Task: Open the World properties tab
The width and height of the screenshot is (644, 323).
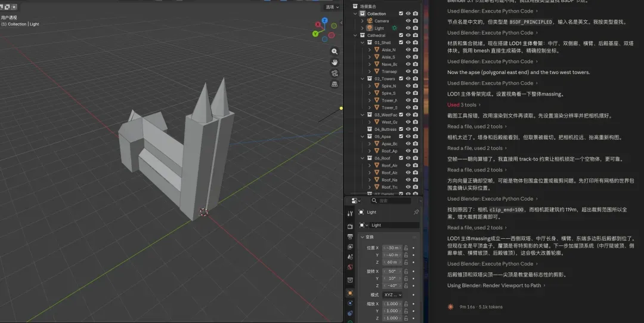Action: (350, 267)
